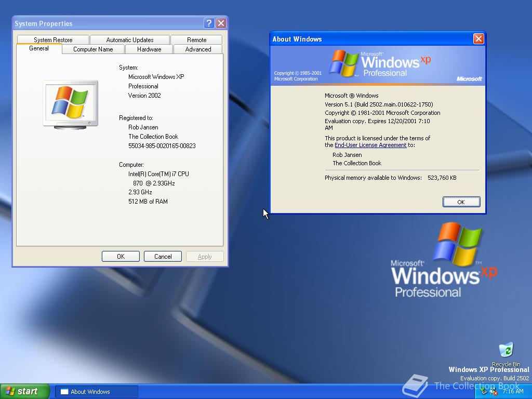Click the Apply button in System Properties
The height and width of the screenshot is (399, 532).
(205, 257)
